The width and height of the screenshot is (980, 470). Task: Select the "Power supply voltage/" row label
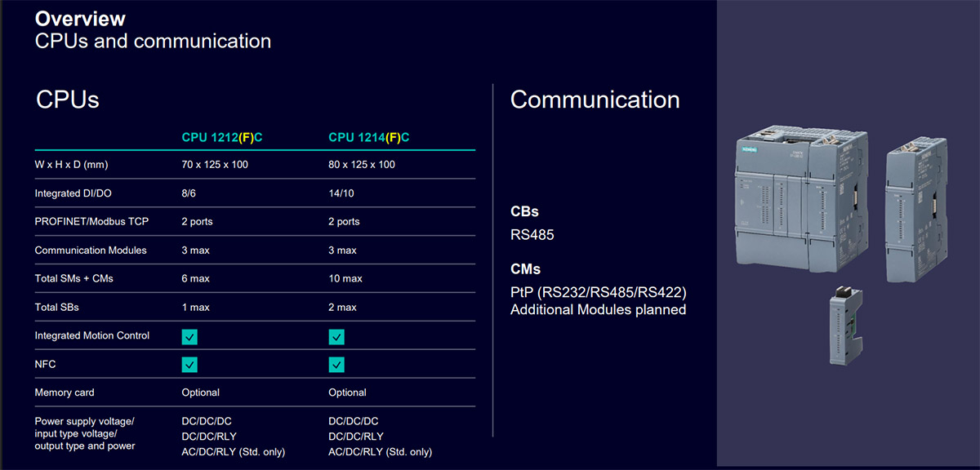[85, 421]
